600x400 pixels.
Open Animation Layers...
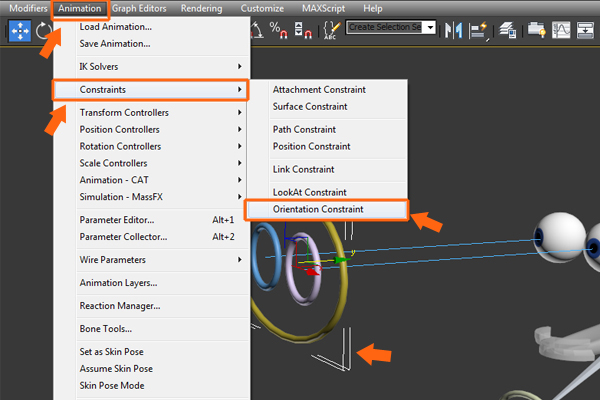(x=152, y=282)
